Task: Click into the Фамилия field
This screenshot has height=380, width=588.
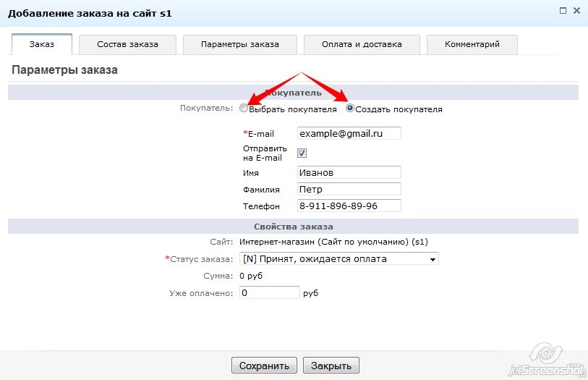Action: coord(349,189)
